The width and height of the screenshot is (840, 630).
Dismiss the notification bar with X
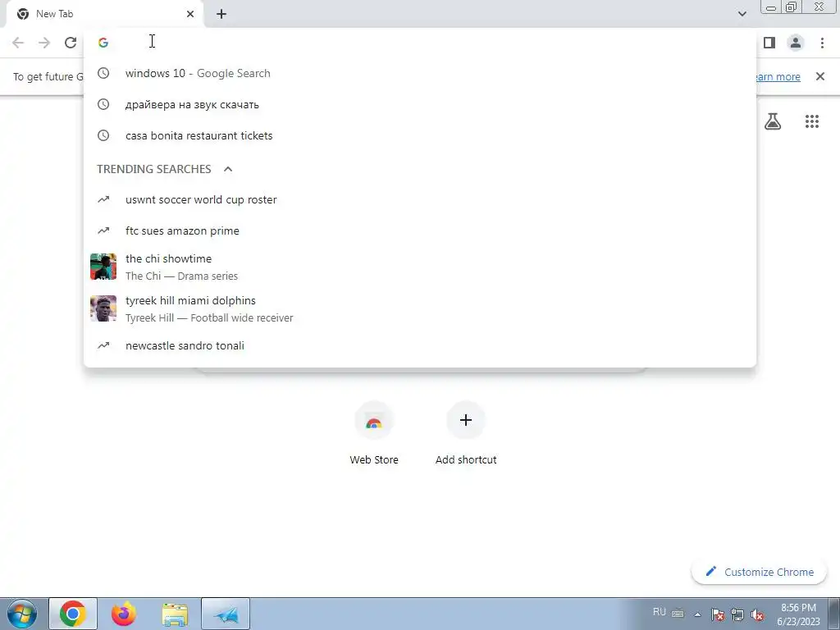point(819,76)
